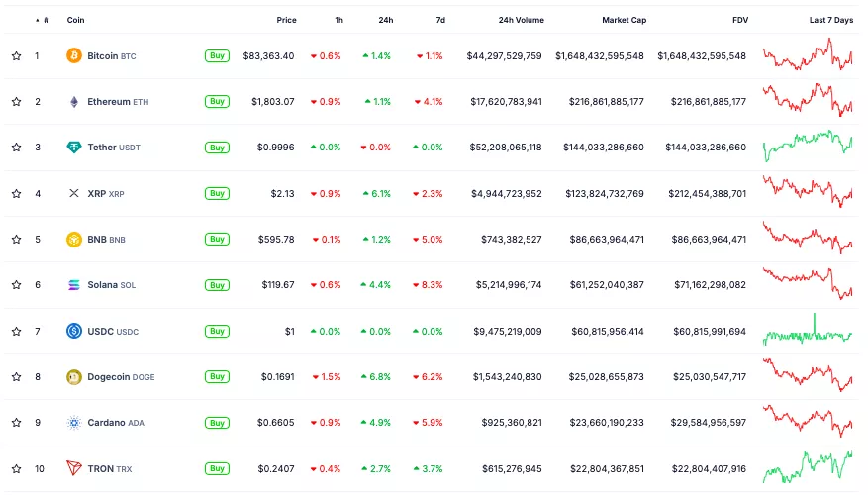The height and width of the screenshot is (495, 868).
Task: Click the Ethereum diamond logo icon
Action: (74, 102)
